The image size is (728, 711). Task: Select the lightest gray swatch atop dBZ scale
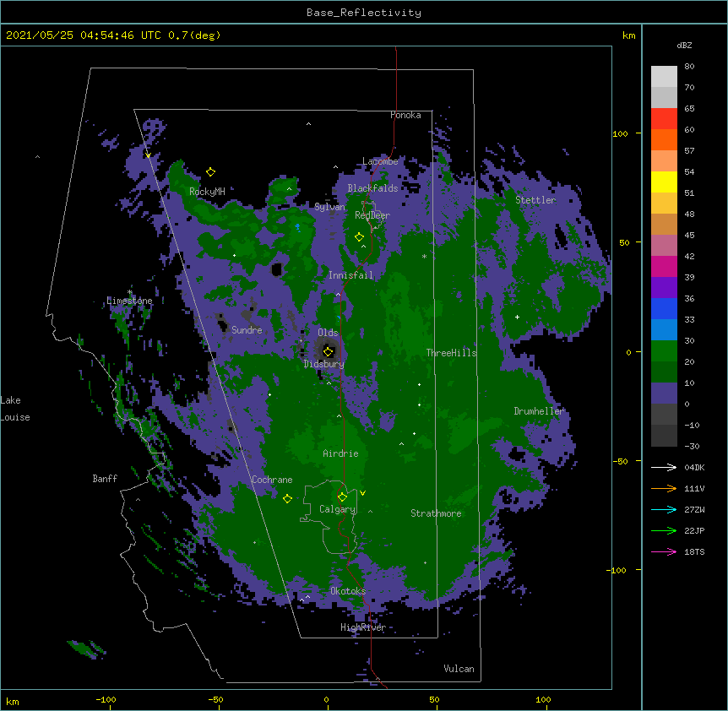pyautogui.click(x=664, y=76)
